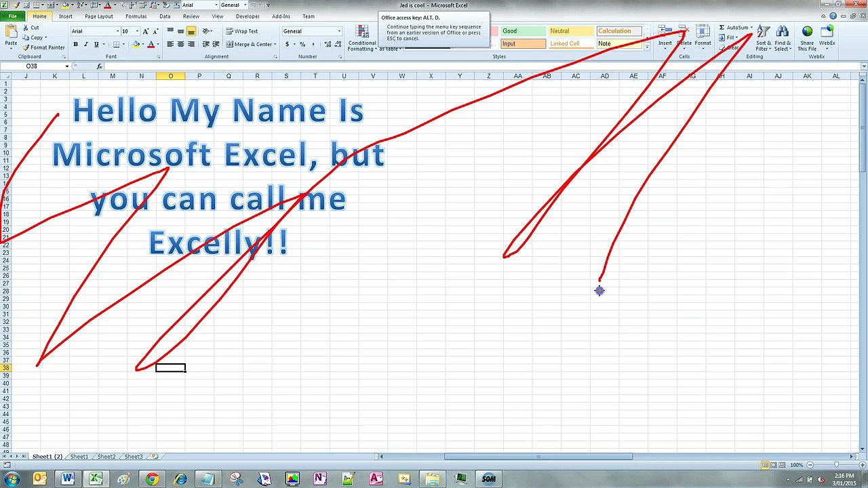Apply the red Font Color

[151, 44]
